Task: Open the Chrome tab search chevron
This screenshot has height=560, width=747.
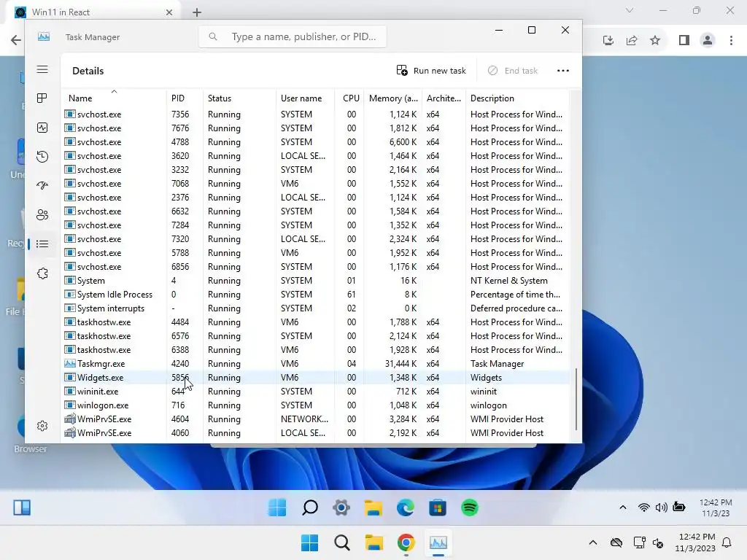Action: click(x=630, y=10)
